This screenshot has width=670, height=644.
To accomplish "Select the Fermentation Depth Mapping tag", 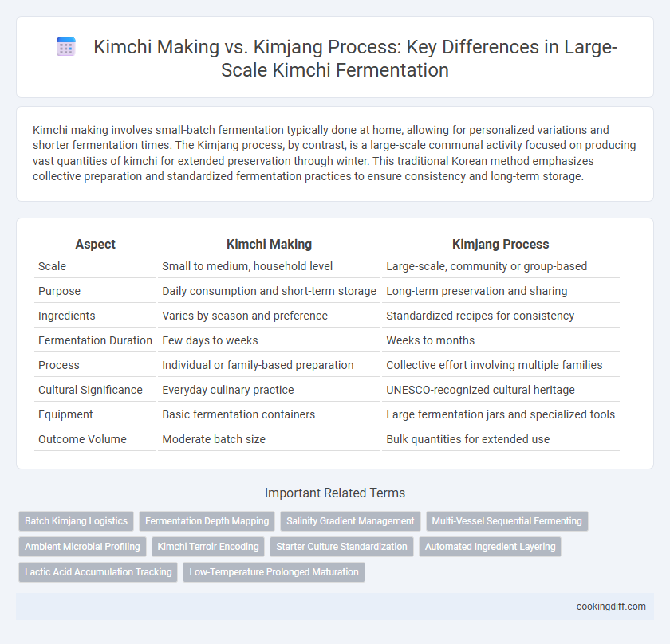I will tap(207, 521).
